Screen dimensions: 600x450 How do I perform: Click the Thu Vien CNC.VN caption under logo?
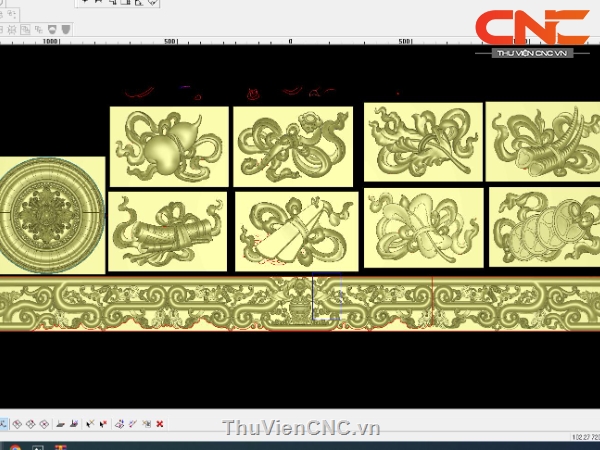coord(531,52)
